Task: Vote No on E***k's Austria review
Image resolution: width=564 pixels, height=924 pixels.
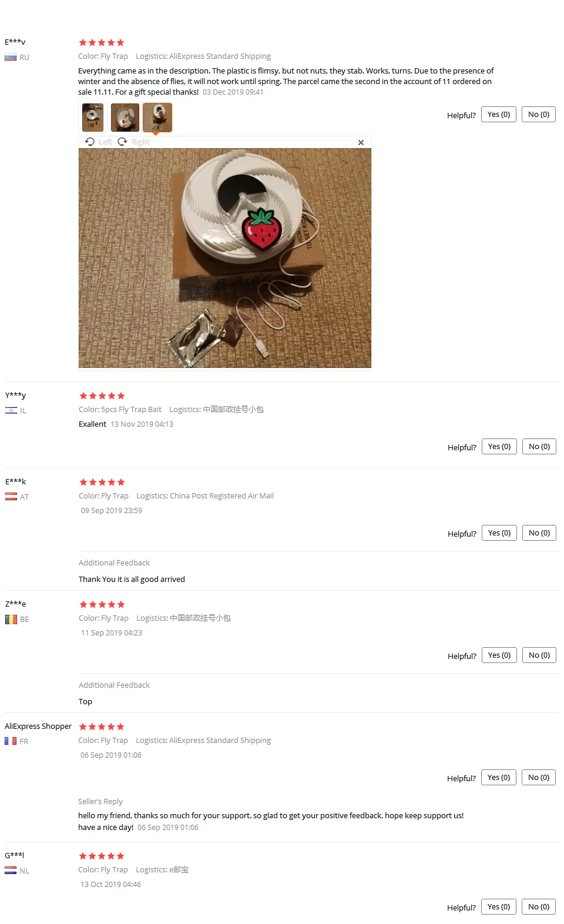Action: click(539, 533)
